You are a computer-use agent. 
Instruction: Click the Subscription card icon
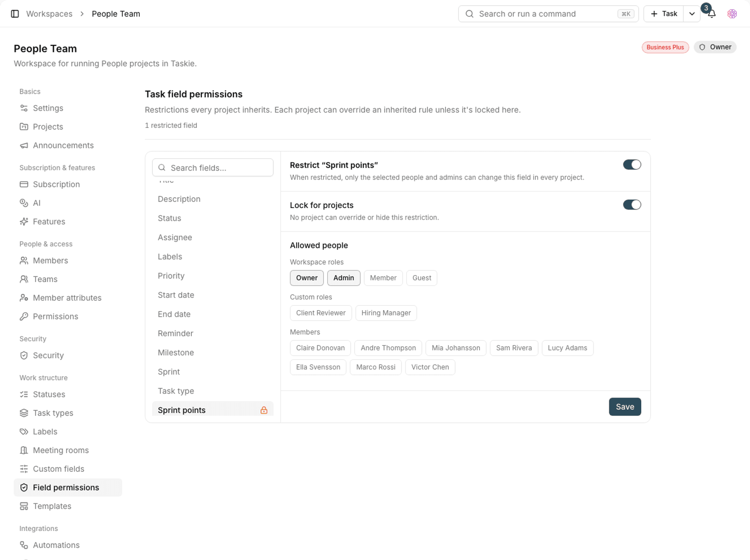pos(24,184)
